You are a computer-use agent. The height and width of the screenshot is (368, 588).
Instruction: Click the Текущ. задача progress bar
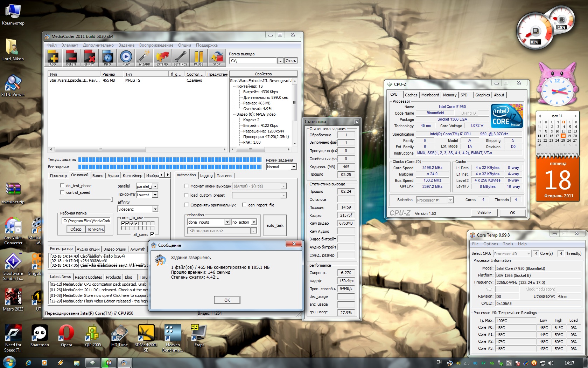(170, 159)
